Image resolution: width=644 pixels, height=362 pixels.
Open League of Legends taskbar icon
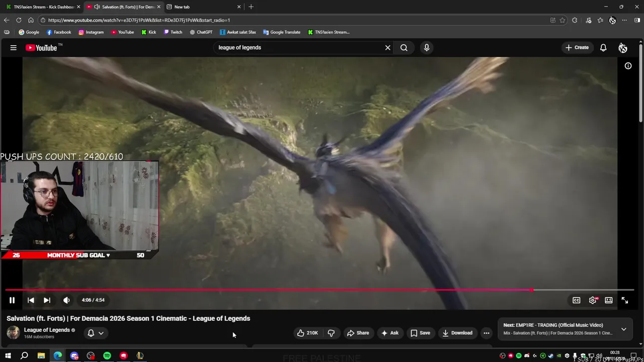pos(140,356)
